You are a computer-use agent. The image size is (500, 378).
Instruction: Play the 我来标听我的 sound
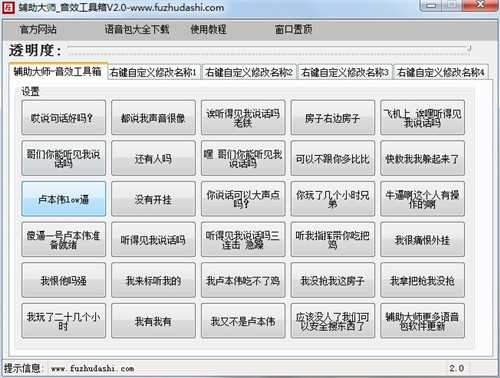(153, 280)
